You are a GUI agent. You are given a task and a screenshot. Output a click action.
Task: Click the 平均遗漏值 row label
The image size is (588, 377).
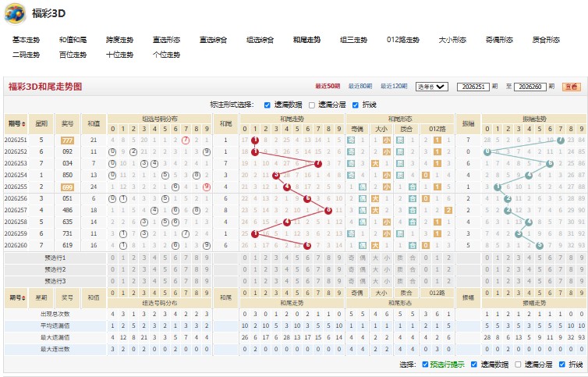pyautogui.click(x=55, y=326)
